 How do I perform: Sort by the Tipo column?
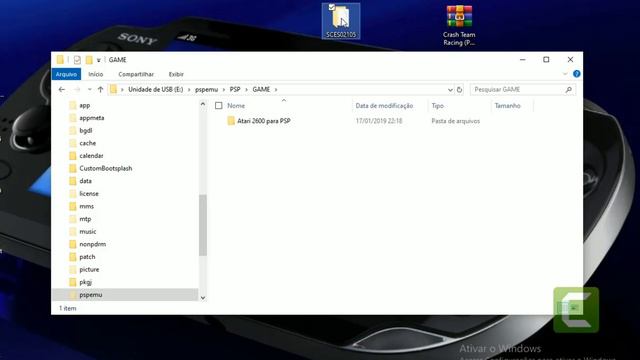[x=438, y=106]
